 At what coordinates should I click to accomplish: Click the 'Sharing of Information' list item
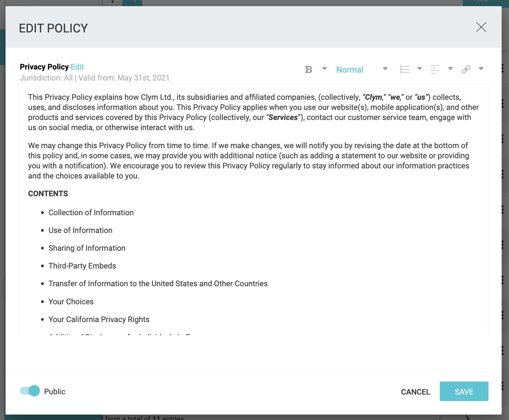[87, 248]
